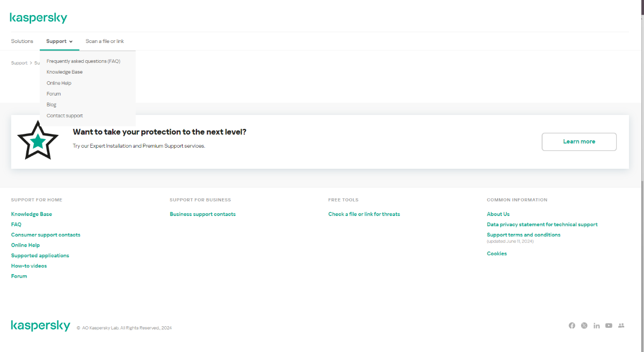Go to the Support breadcrumb link
The height and width of the screenshot is (352, 644).
(19, 63)
